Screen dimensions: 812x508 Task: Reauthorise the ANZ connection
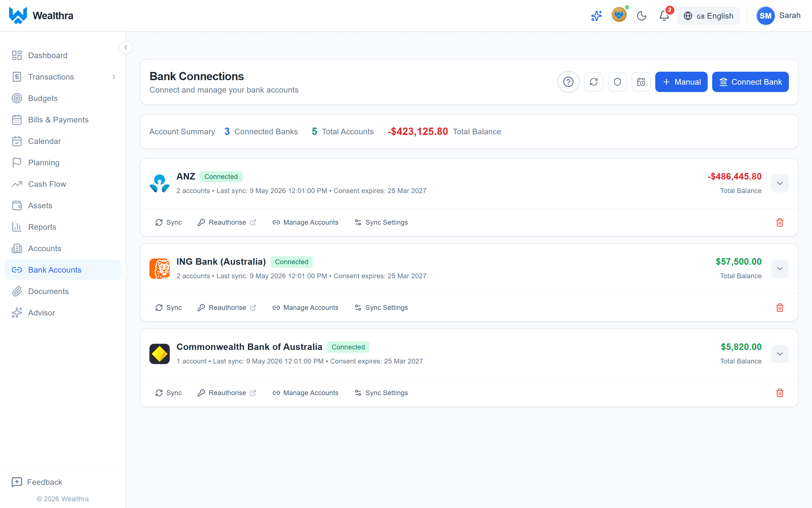pos(227,222)
